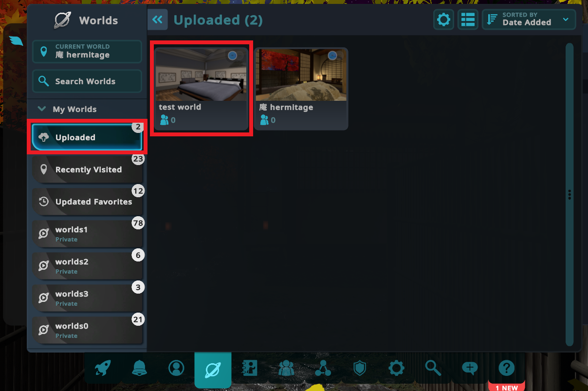The height and width of the screenshot is (391, 588).
Task: Open the Help question mark tab
Action: coord(506,368)
